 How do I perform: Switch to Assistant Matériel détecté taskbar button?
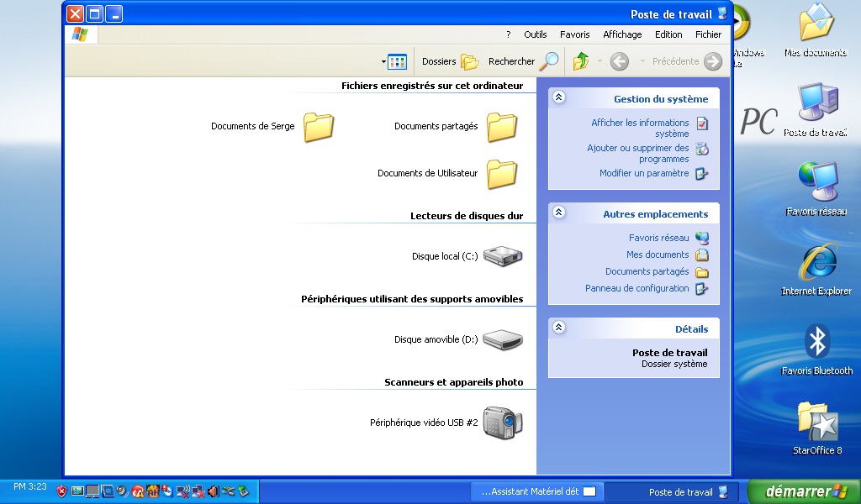pyautogui.click(x=537, y=492)
